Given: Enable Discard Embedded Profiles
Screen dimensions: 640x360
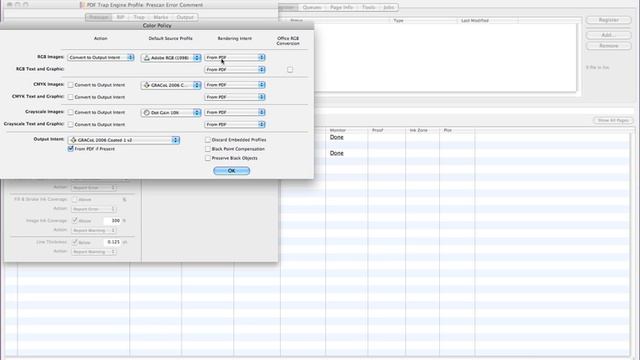Looking at the screenshot, I should coord(208,140).
